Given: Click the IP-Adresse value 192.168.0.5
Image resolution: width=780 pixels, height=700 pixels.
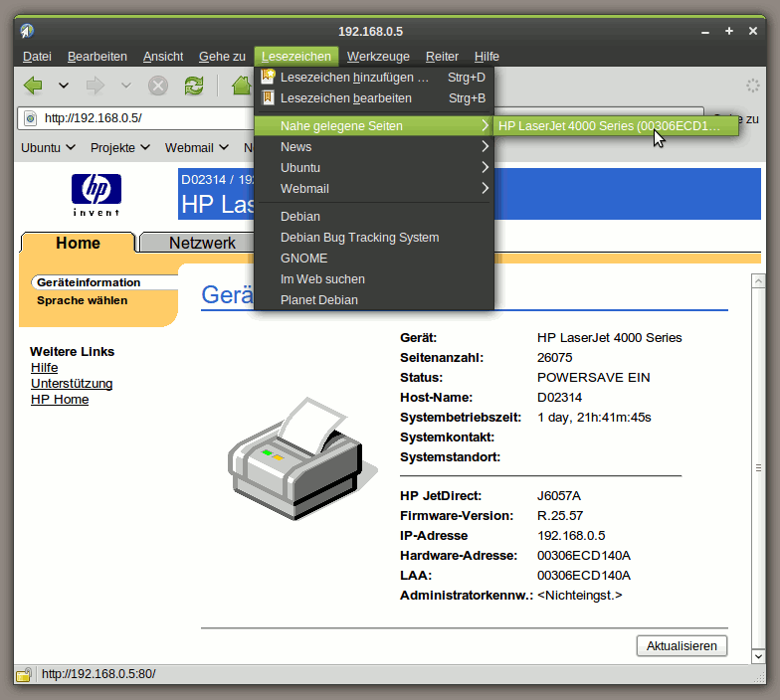Looking at the screenshot, I should 571,535.
